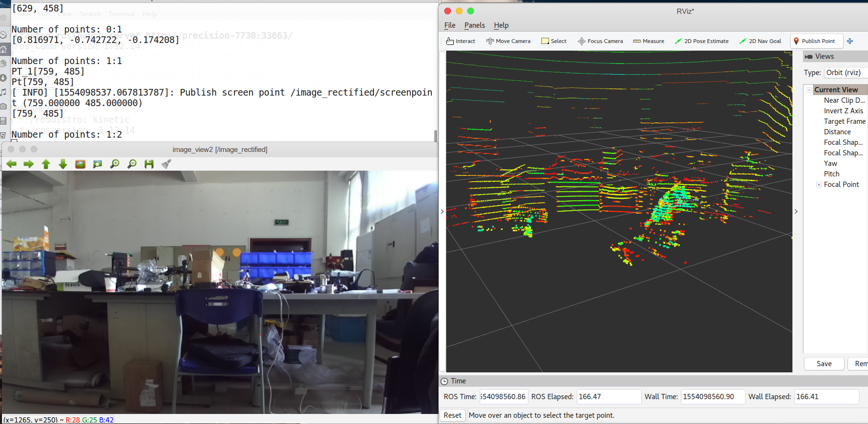Collapse right Views panel with arrow handle
The width and height of the screenshot is (868, 424).
pyautogui.click(x=796, y=211)
